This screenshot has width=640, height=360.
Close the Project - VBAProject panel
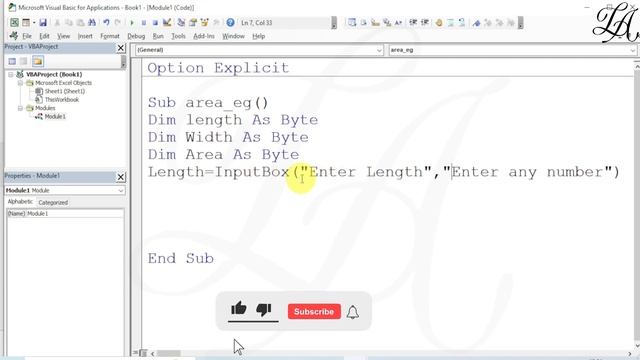[121, 48]
